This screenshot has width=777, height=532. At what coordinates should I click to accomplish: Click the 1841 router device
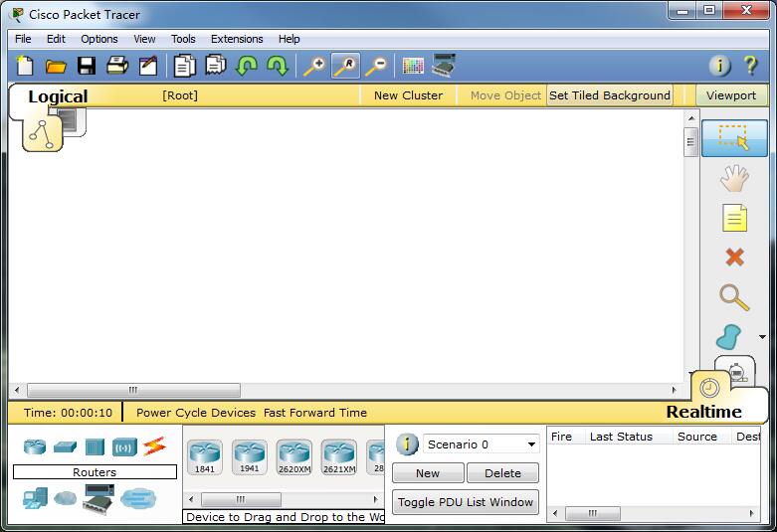pos(204,456)
